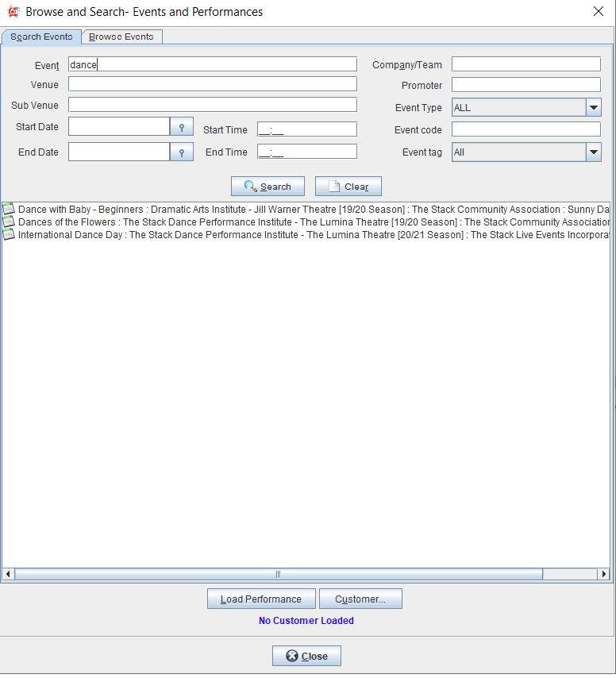Screen dimensions: 616x678
Task: Click the application icon in title bar
Action: [13, 12]
